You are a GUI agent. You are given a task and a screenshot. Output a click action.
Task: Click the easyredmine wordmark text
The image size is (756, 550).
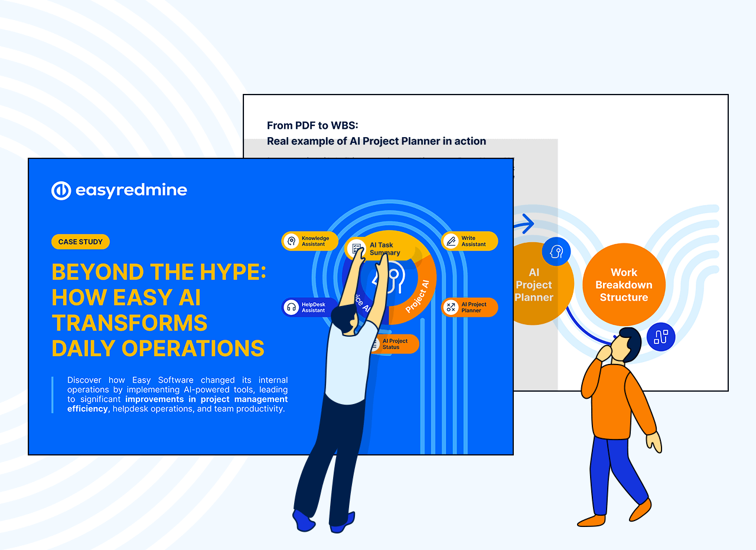click(x=131, y=191)
